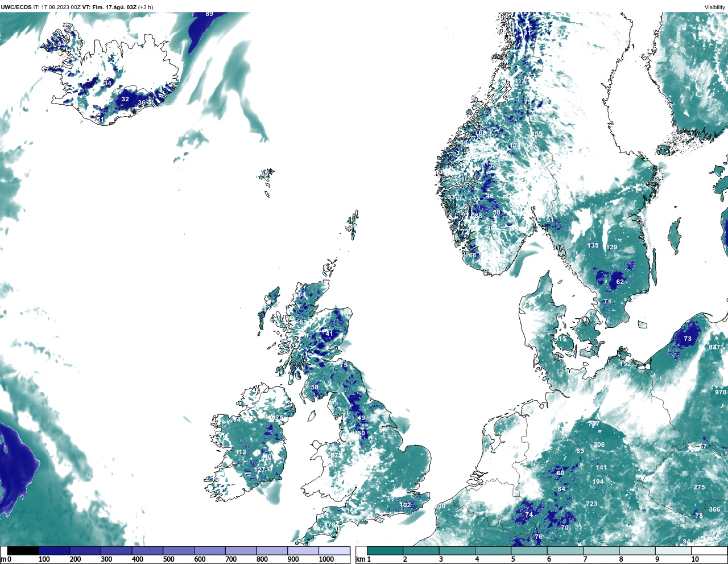Pick the 200–300 m legend swatch

[85, 551]
